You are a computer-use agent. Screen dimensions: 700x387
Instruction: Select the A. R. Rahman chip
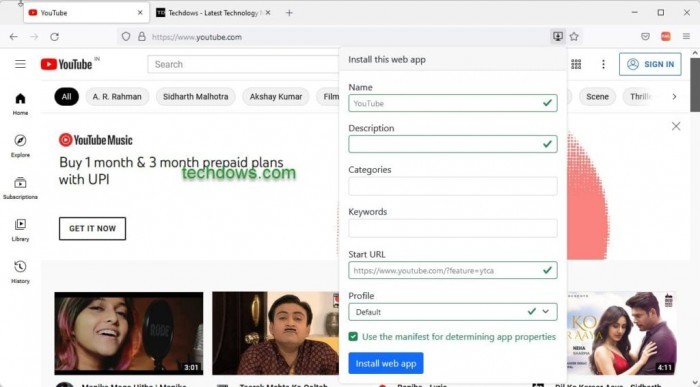(117, 96)
